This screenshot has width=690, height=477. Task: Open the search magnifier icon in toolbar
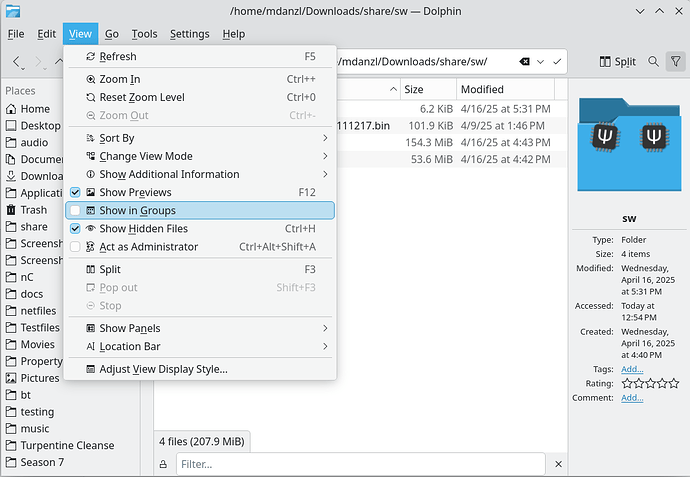point(653,62)
